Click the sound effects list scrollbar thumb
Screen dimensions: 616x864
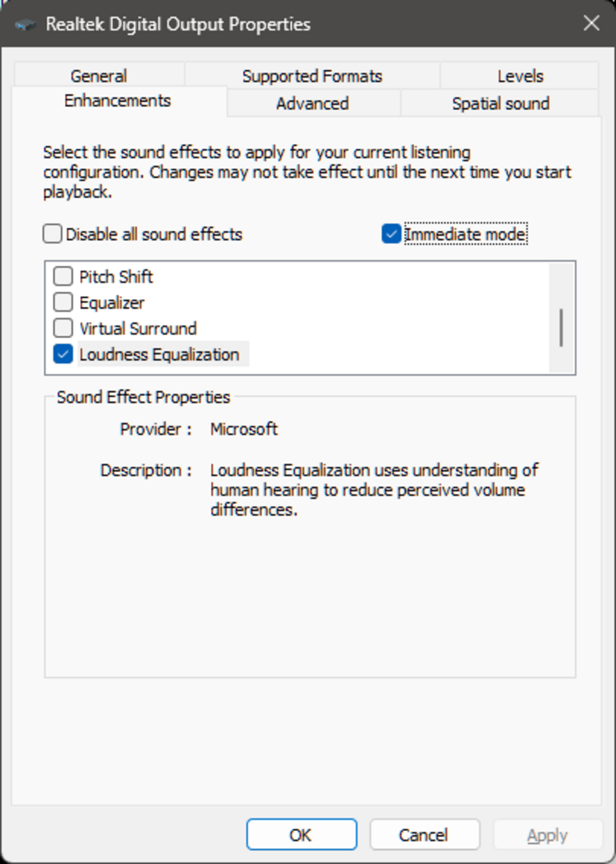pyautogui.click(x=561, y=327)
